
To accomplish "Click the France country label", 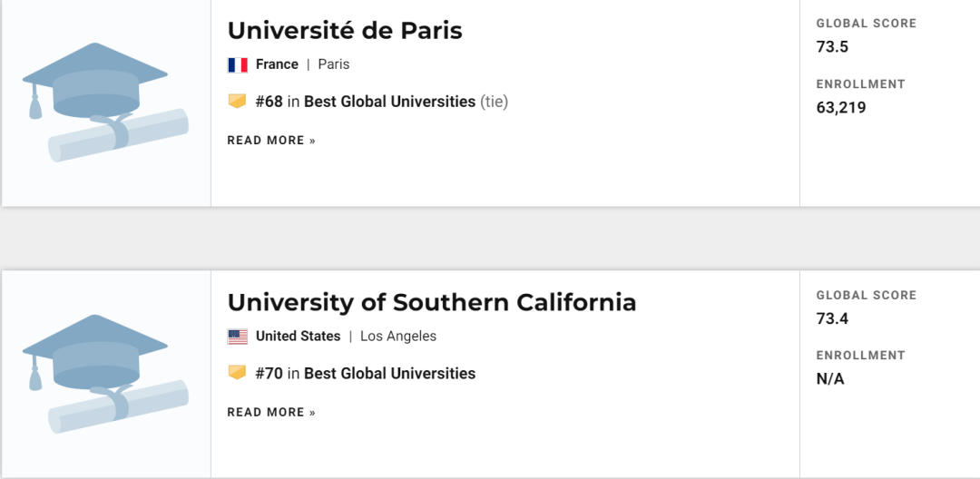I will pos(277,64).
